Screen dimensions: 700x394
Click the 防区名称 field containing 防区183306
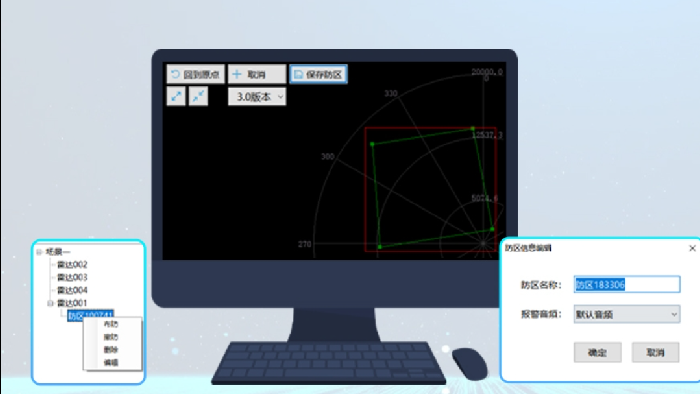627,285
